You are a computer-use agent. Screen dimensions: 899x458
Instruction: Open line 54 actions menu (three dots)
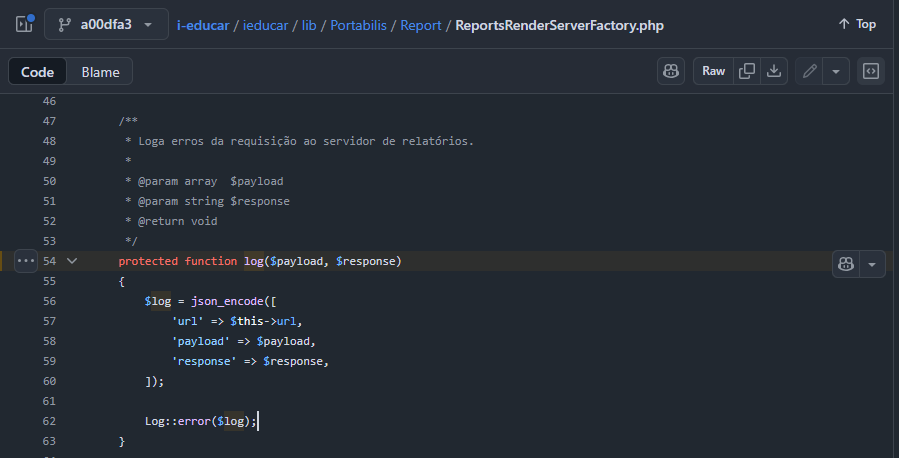coord(26,261)
